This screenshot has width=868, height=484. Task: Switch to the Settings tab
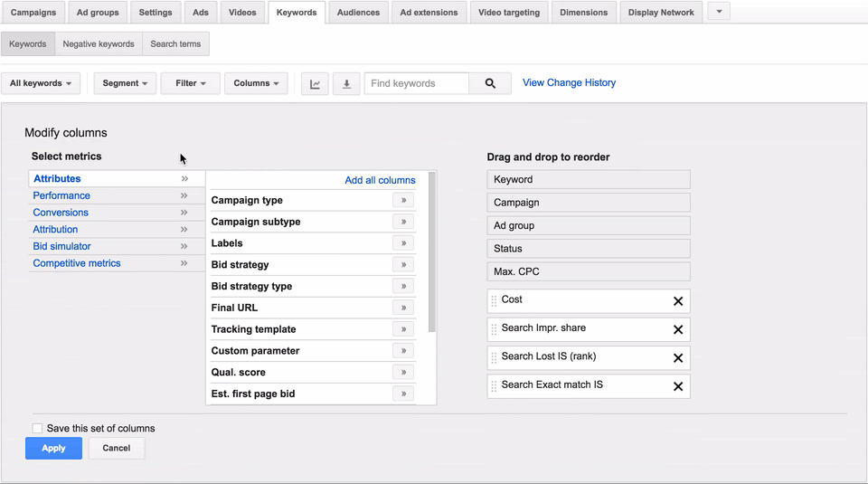point(156,12)
